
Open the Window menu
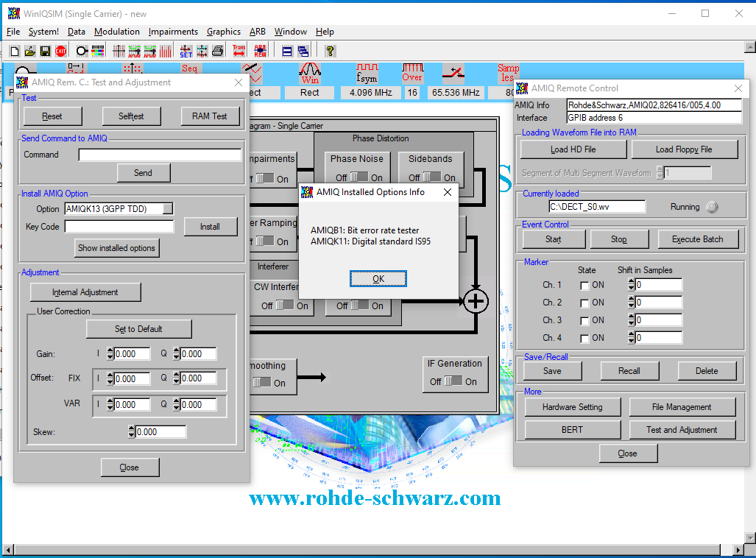(x=291, y=32)
